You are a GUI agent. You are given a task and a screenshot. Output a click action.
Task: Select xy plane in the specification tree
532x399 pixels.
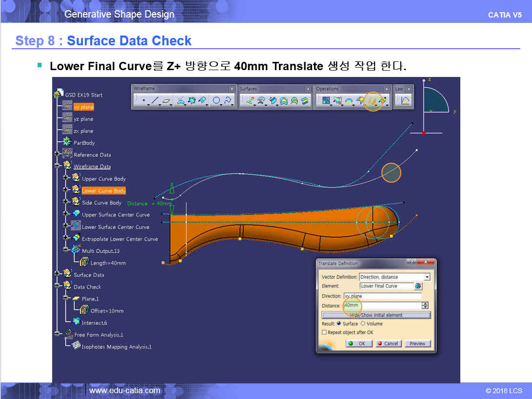(83, 107)
